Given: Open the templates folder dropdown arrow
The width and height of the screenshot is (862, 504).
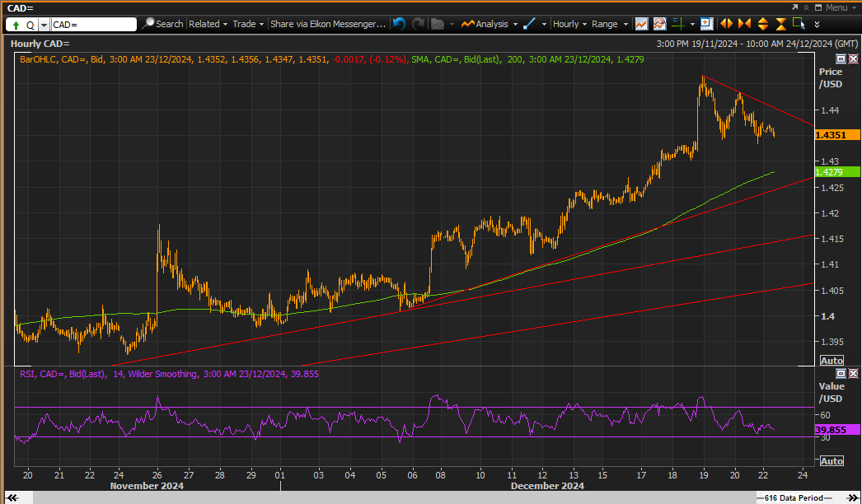Looking at the screenshot, I should point(452,24).
